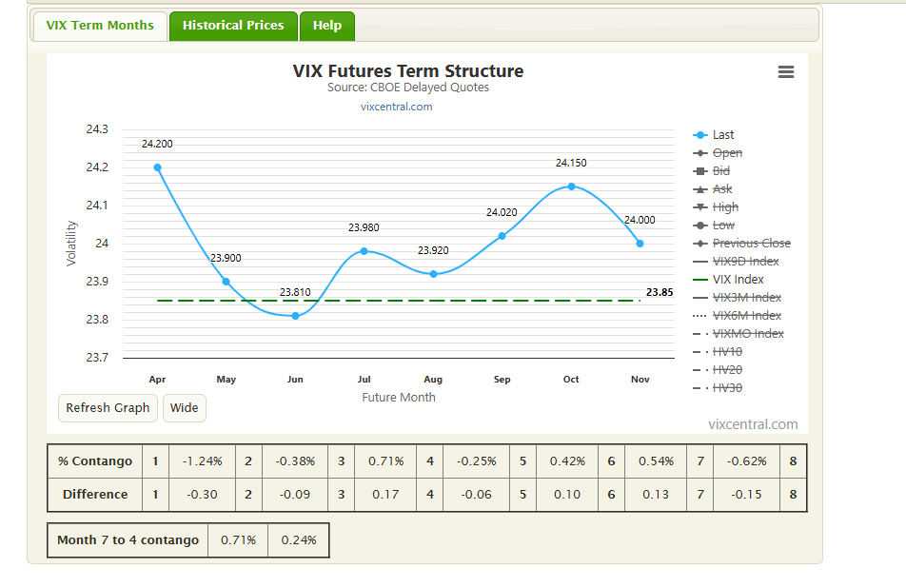Click the Month 7 to 4 contango label
906x588 pixels.
[128, 540]
